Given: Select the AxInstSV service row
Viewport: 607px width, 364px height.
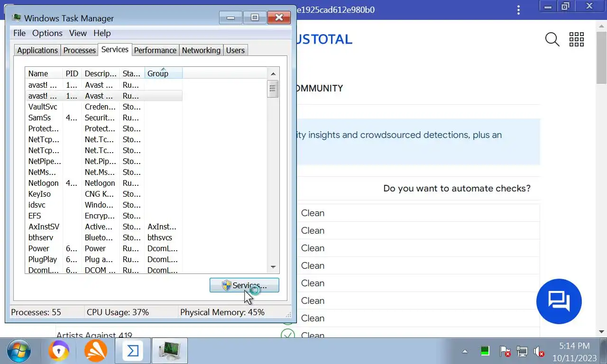Looking at the screenshot, I should 104,227.
